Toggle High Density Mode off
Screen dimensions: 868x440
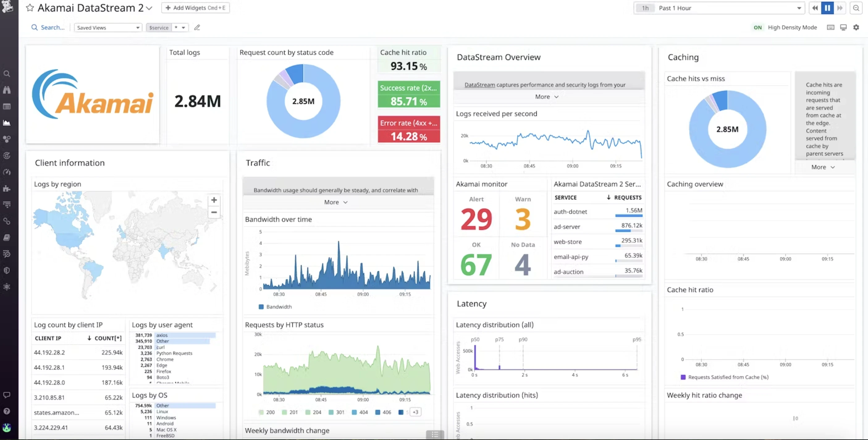point(757,27)
